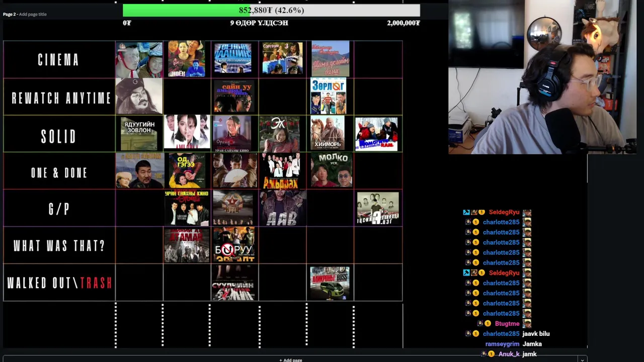Click the coin badge beside Anuk_k
Viewport: 644px width, 362px height.
point(492,354)
